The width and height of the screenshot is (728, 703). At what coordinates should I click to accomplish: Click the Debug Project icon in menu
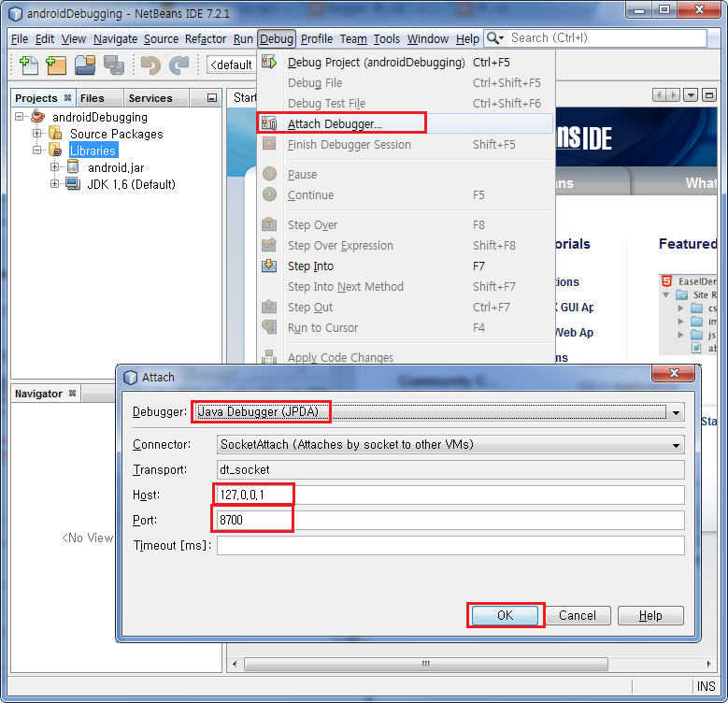[269, 62]
